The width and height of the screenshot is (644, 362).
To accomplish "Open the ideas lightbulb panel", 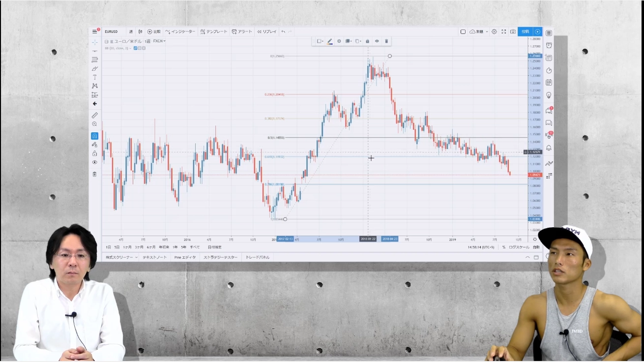I will pyautogui.click(x=549, y=95).
